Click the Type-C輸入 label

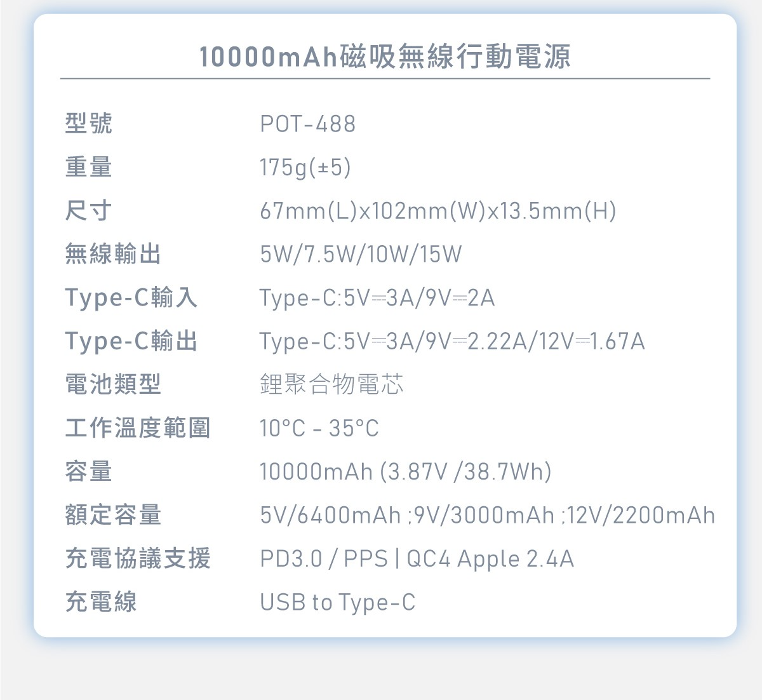(x=131, y=297)
